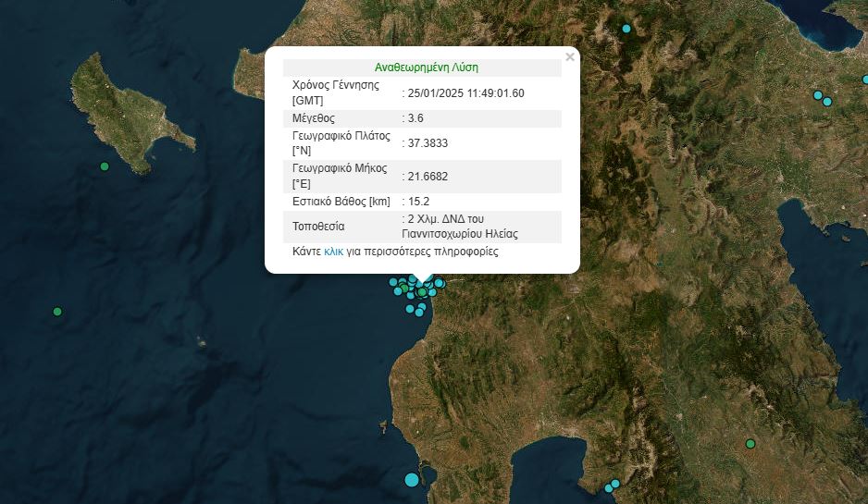
Task: Click the lower-left cyan marker of the southern coastal pair
Action: [608, 487]
